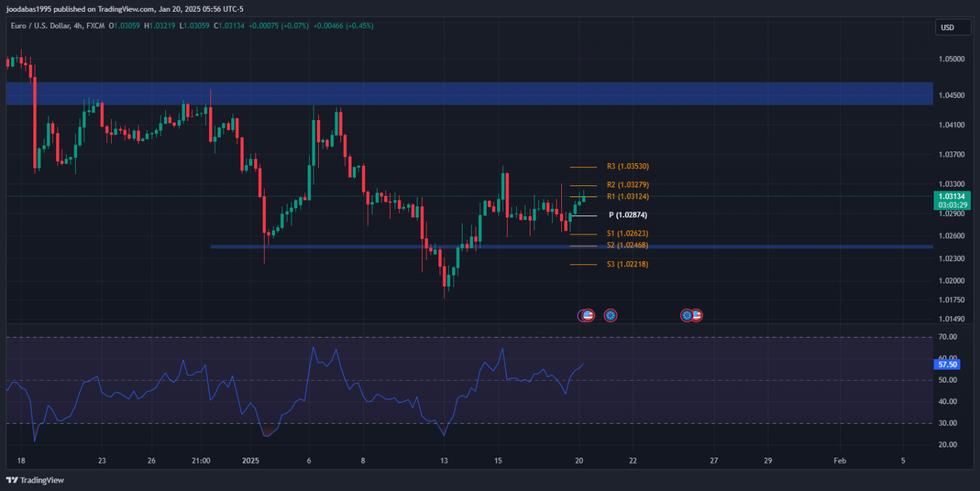
Task: Click 1.04100 on the price axis
Action: (951, 124)
